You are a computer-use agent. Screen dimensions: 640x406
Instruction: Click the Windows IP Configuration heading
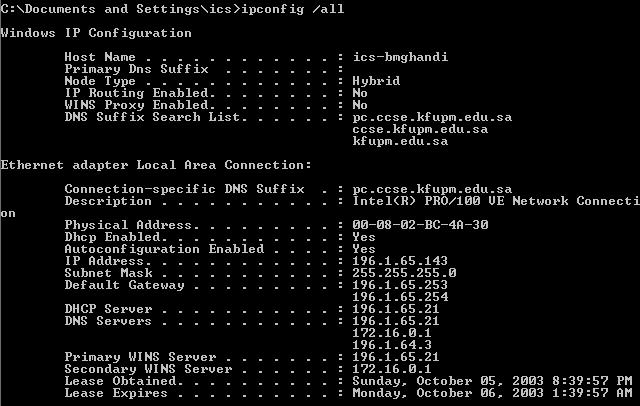point(96,33)
